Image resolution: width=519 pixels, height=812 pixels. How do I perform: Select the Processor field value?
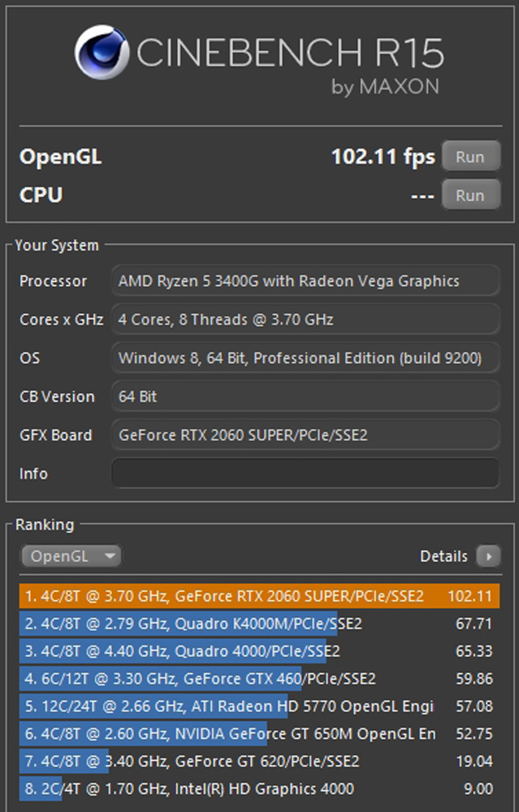(x=305, y=281)
